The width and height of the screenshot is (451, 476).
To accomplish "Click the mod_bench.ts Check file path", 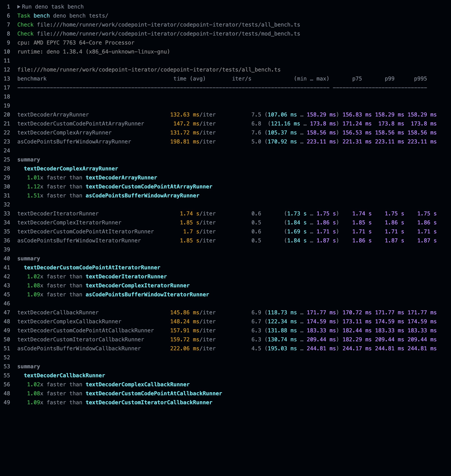I will point(168,34).
